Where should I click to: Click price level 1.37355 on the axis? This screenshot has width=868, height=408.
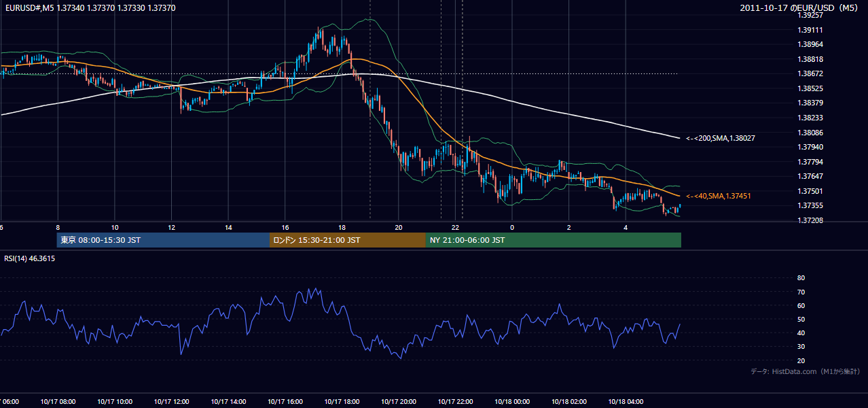[810, 205]
